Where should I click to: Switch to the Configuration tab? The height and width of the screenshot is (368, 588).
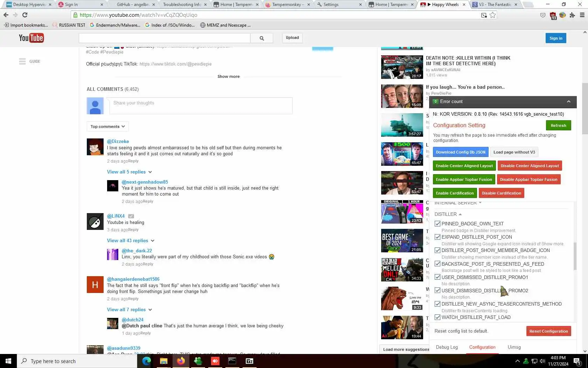click(482, 347)
